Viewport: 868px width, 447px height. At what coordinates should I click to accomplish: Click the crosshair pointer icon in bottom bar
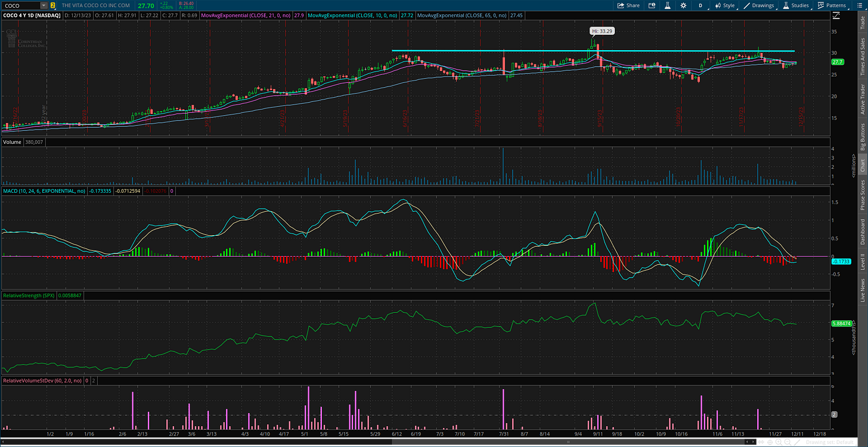(770, 442)
